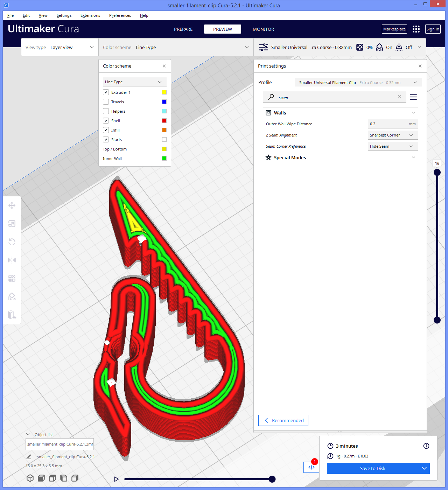Screen dimensions: 448x490
Task: Click the Recommended settings button
Action: pyautogui.click(x=283, y=420)
